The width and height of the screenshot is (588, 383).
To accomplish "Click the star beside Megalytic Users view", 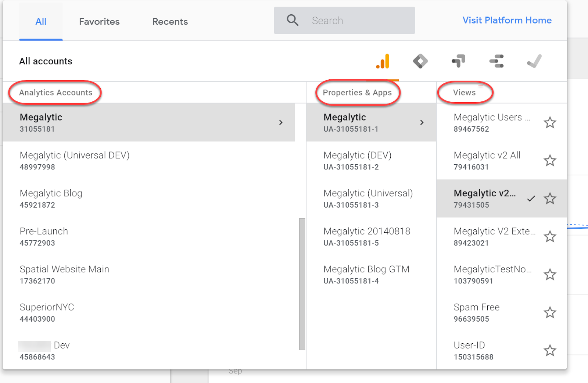I will pyautogui.click(x=550, y=122).
